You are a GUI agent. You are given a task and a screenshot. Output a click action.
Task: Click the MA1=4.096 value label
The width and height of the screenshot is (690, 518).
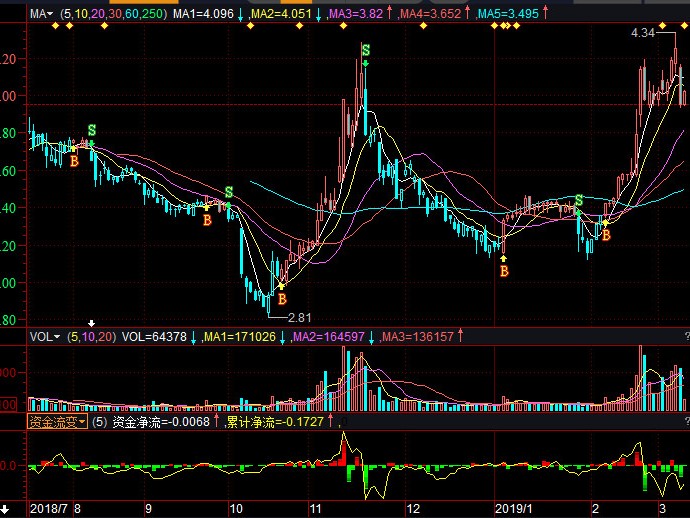[x=203, y=14]
